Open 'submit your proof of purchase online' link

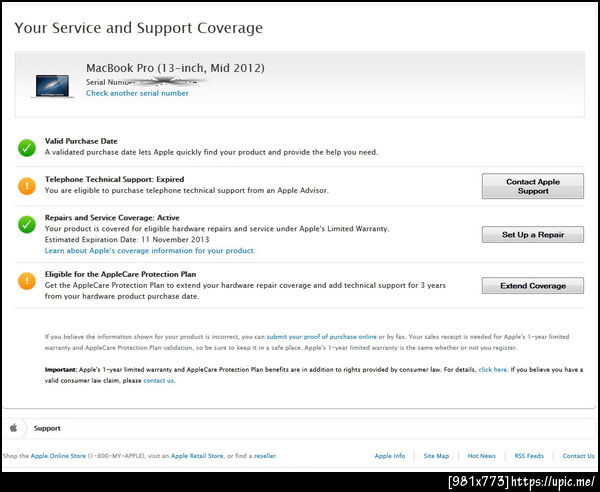pyautogui.click(x=321, y=337)
